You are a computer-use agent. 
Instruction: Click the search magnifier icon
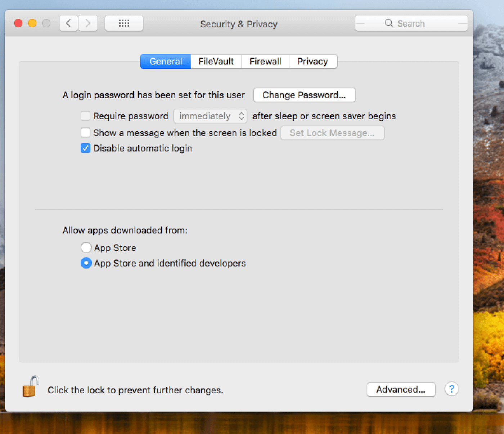[x=389, y=23]
